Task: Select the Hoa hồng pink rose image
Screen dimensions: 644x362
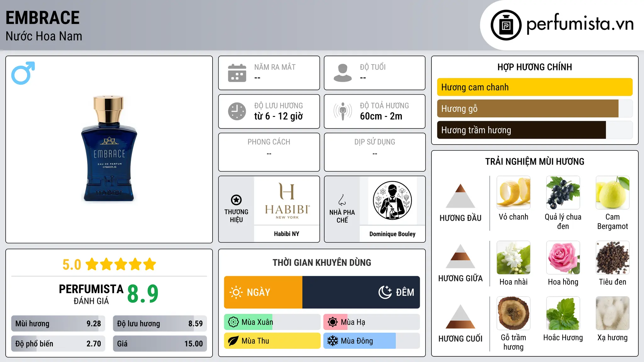Action: pos(563,258)
